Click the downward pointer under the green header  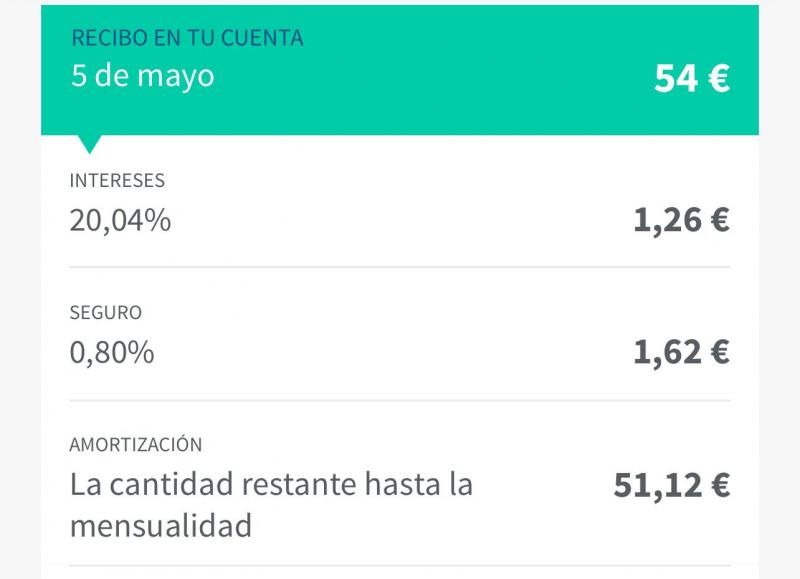[x=89, y=144]
